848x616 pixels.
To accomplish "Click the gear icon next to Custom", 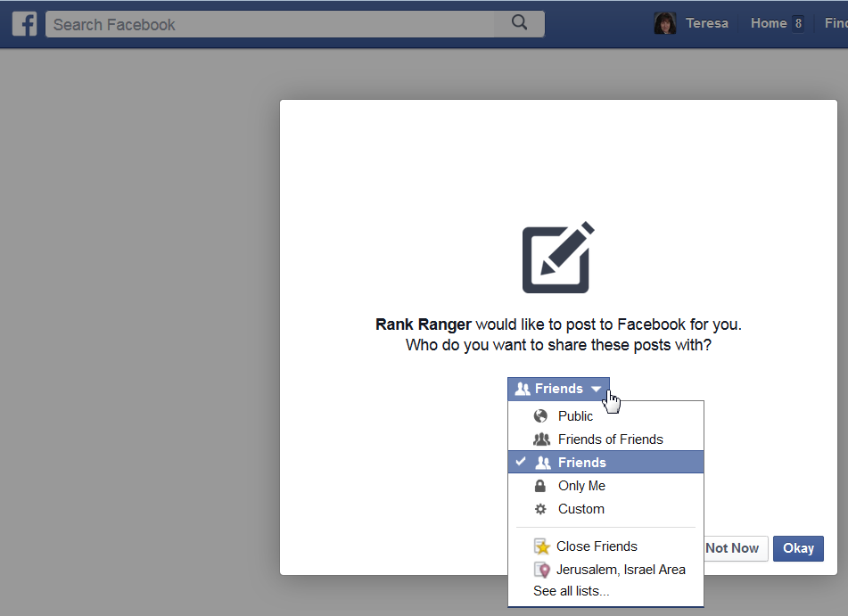I will 540,509.
